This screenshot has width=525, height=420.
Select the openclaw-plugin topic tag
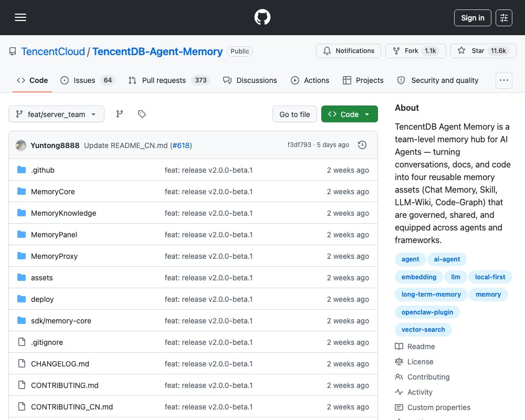pos(427,312)
